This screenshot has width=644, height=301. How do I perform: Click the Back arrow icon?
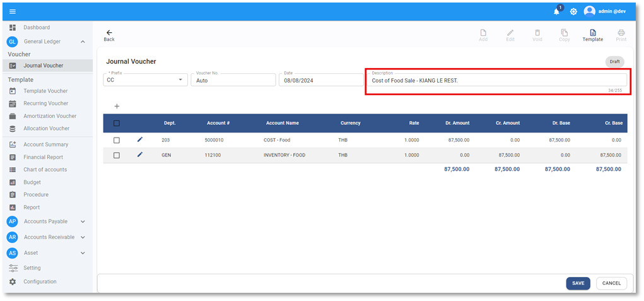[x=109, y=33]
